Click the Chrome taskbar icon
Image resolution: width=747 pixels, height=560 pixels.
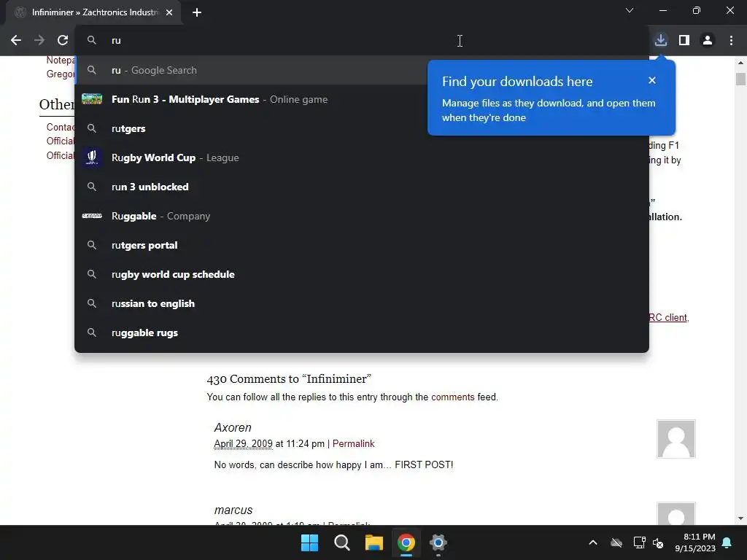pyautogui.click(x=406, y=542)
